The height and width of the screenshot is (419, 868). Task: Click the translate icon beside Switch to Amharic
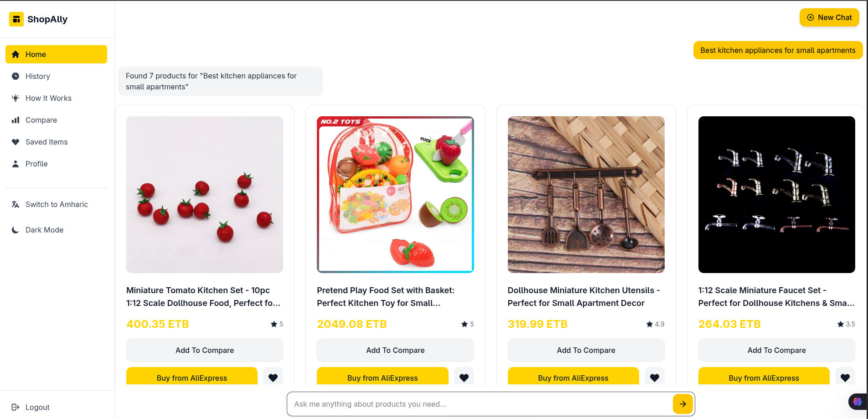point(15,204)
